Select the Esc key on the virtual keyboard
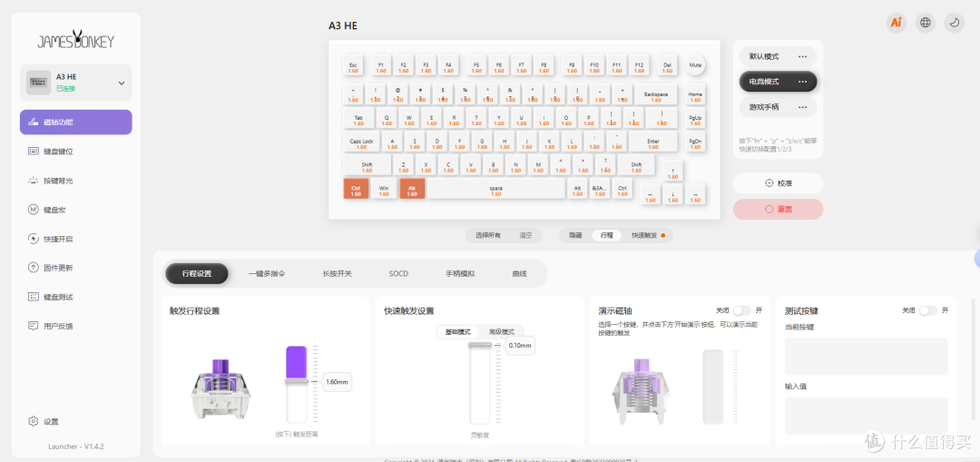 pyautogui.click(x=353, y=65)
